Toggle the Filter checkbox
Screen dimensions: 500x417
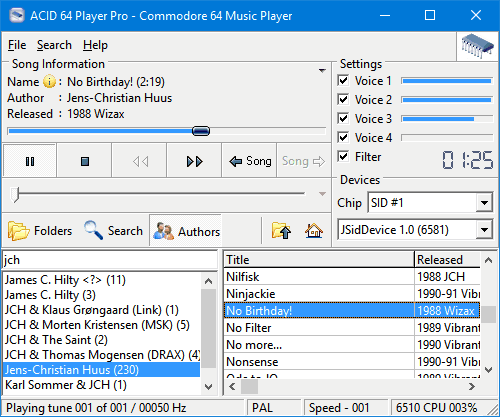[x=343, y=156]
